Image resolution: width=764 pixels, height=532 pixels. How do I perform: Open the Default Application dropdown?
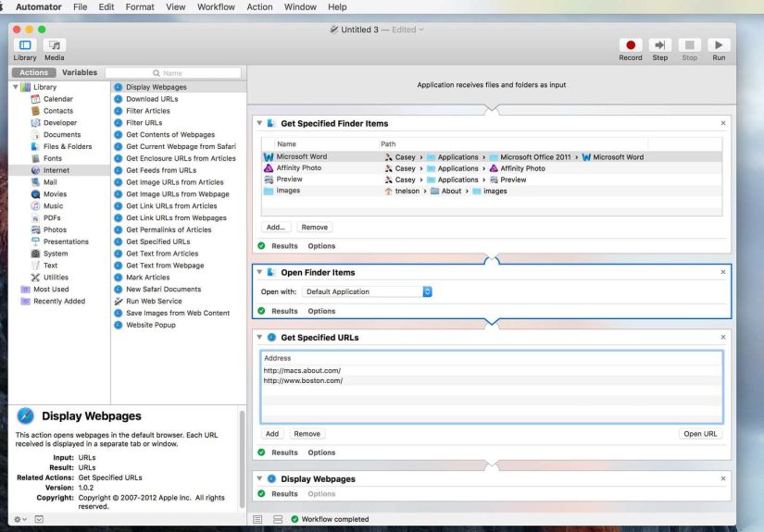[x=367, y=291]
